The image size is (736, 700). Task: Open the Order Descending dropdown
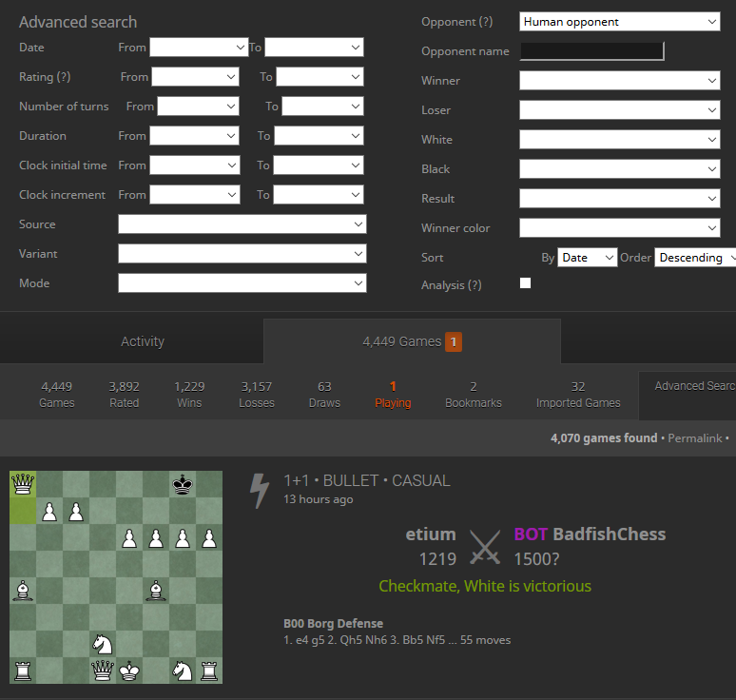[695, 258]
